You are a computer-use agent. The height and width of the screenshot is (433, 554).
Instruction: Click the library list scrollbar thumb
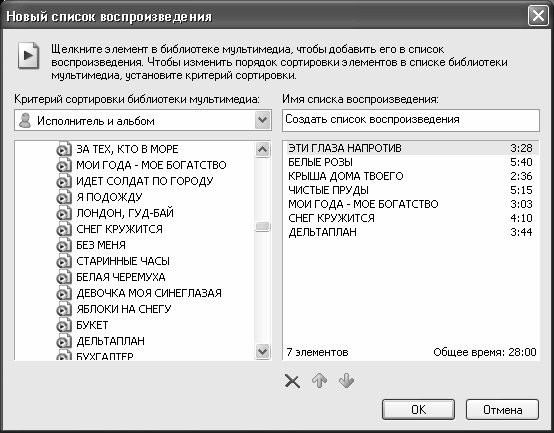point(263,226)
